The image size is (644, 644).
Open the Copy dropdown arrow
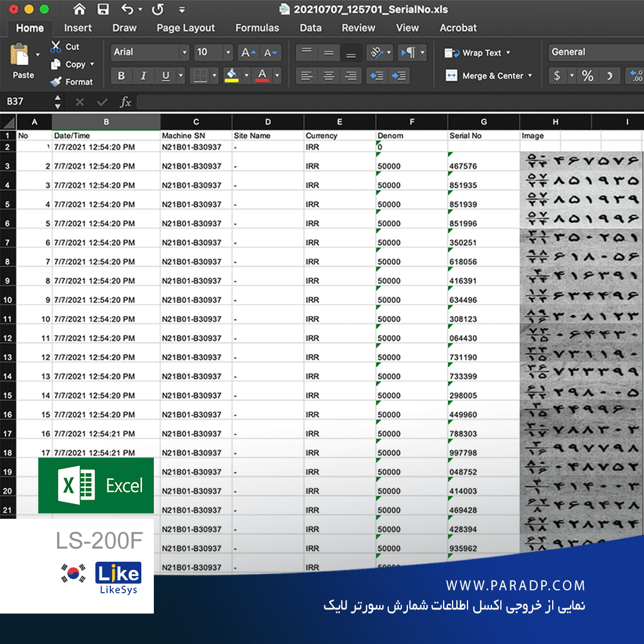(x=92, y=64)
